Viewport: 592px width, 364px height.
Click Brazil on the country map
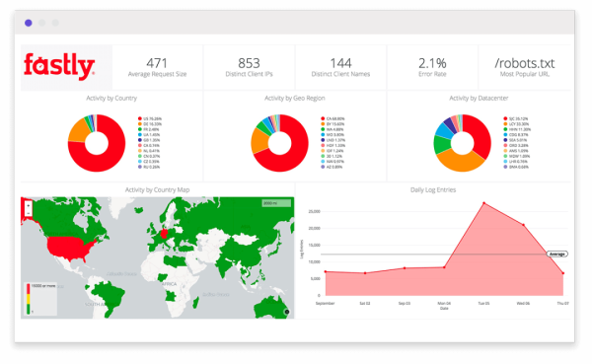pyautogui.click(x=110, y=296)
